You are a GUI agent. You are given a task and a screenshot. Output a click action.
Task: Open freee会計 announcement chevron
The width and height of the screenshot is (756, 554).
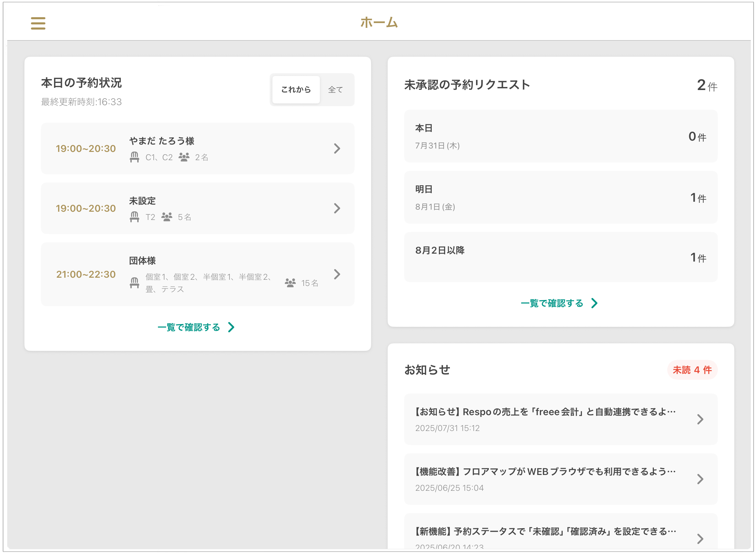(x=700, y=419)
